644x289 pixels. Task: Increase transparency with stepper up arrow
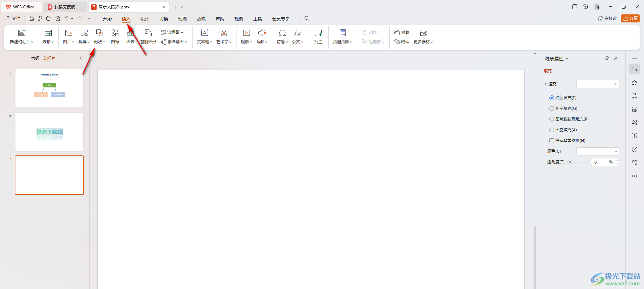tap(617, 160)
